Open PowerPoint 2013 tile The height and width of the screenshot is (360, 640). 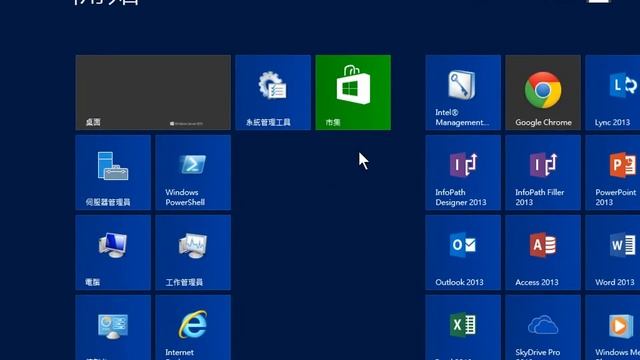click(613, 173)
